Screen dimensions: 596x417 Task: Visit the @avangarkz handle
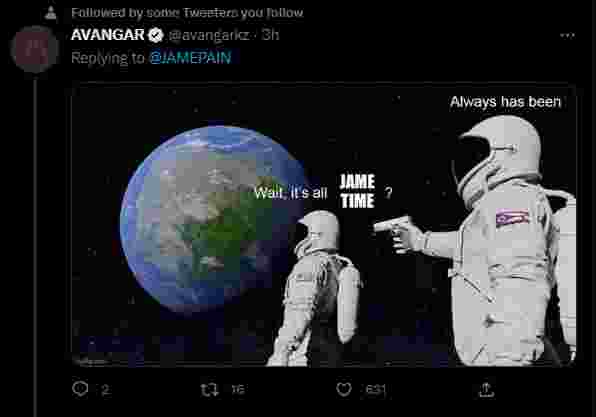[x=209, y=35]
